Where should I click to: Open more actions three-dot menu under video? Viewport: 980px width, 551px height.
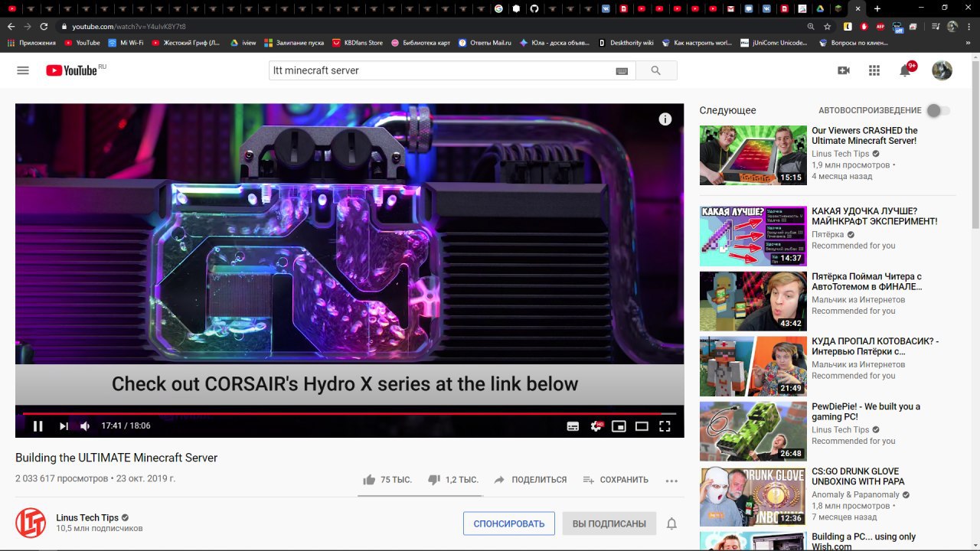click(x=671, y=481)
